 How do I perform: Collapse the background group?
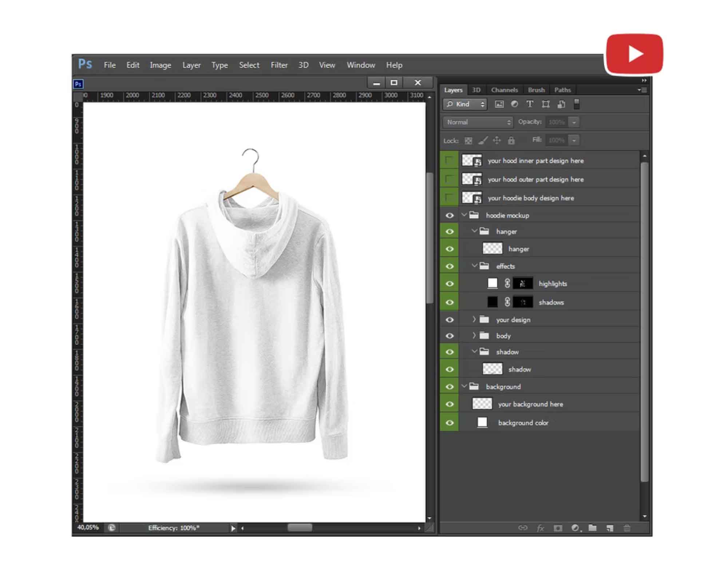pos(464,386)
